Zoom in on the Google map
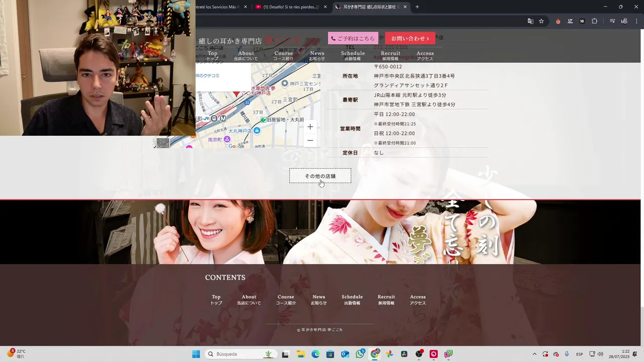This screenshot has width=644, height=362. (310, 127)
